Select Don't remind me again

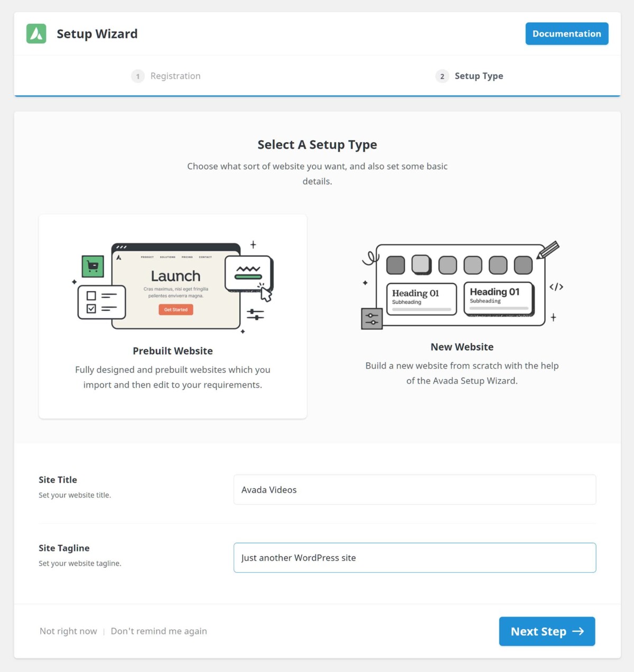(x=158, y=631)
